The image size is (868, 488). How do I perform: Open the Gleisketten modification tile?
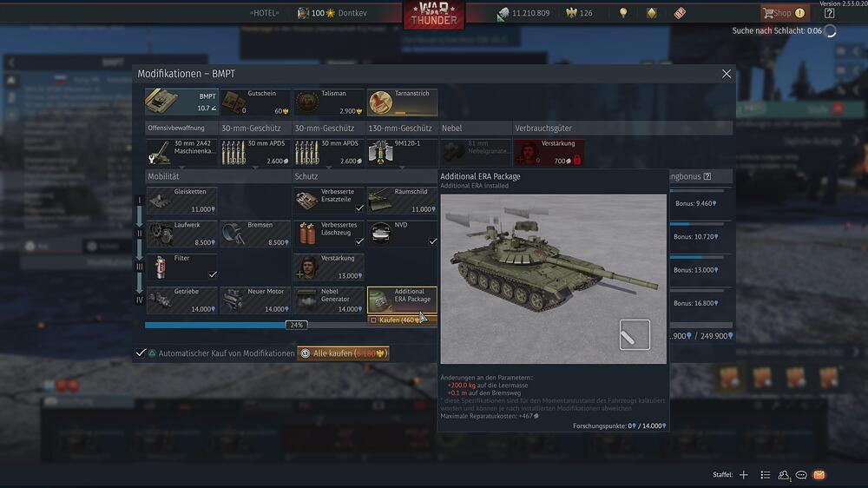(181, 201)
